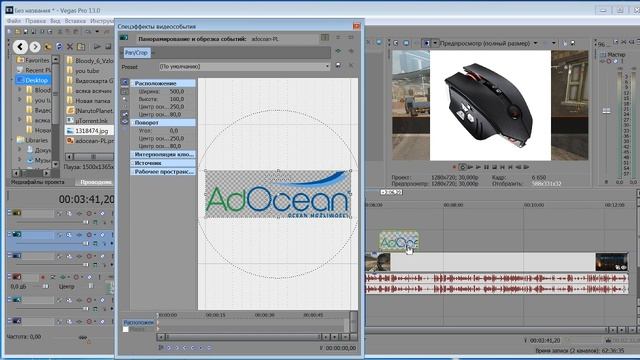Expand the Рабочее пространство section
640x360 pixels.
pyautogui.click(x=162, y=172)
